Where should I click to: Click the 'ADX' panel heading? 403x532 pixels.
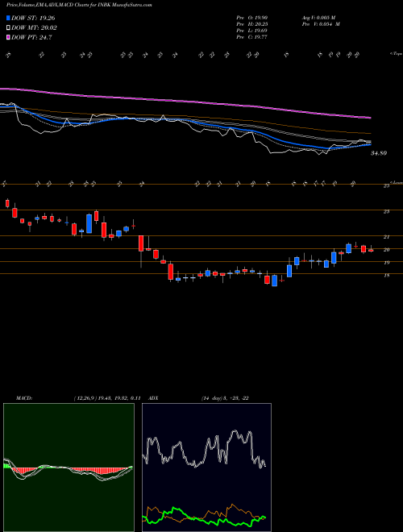tap(154, 398)
